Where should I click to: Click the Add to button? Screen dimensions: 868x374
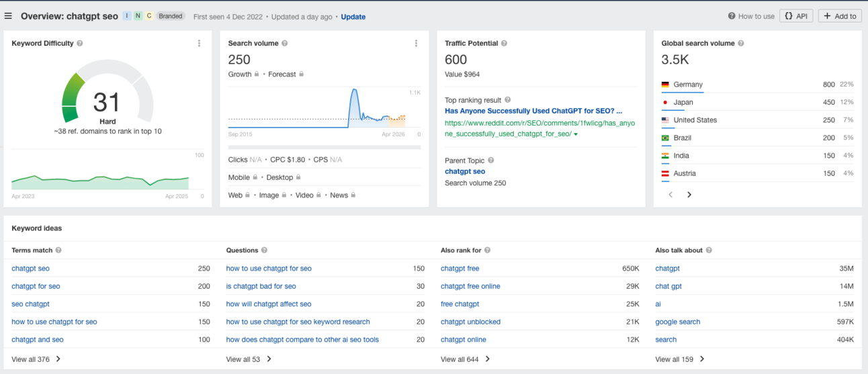click(840, 16)
